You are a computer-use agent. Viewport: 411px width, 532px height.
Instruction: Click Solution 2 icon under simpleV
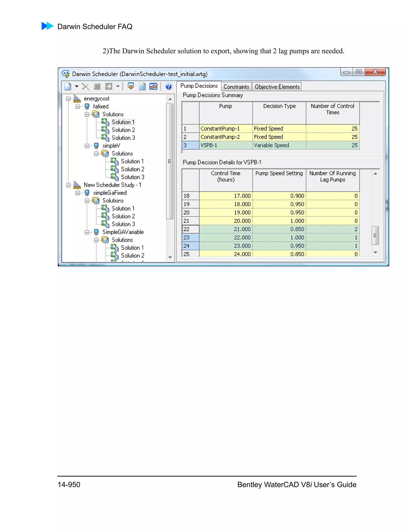[114, 169]
